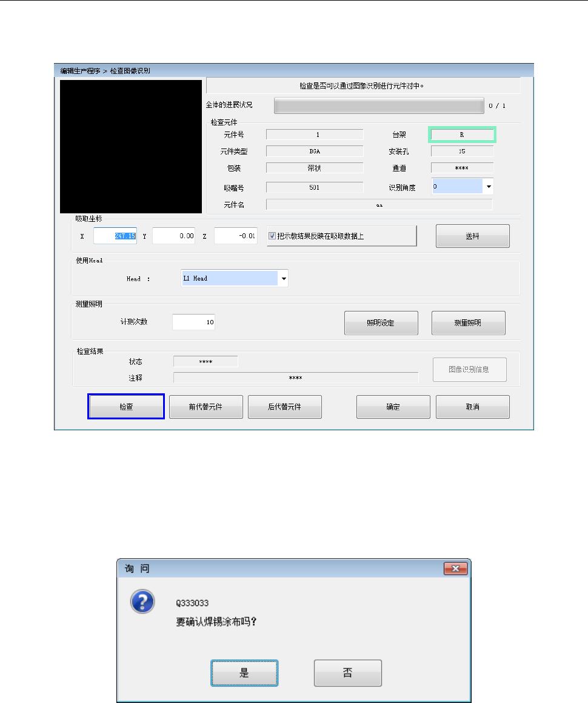Screen dimensions: 588x703
Task: Select the X coordinate input field
Action: (115, 236)
